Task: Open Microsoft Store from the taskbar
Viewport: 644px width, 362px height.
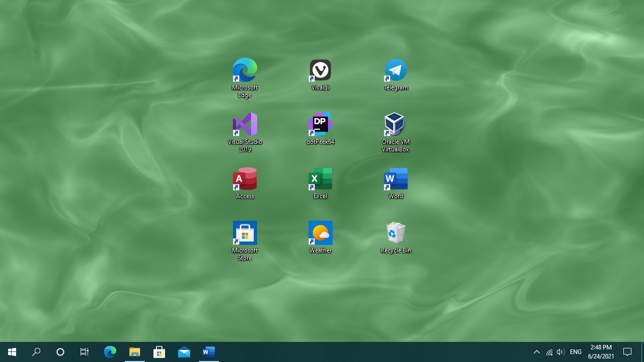Action: coord(159,352)
